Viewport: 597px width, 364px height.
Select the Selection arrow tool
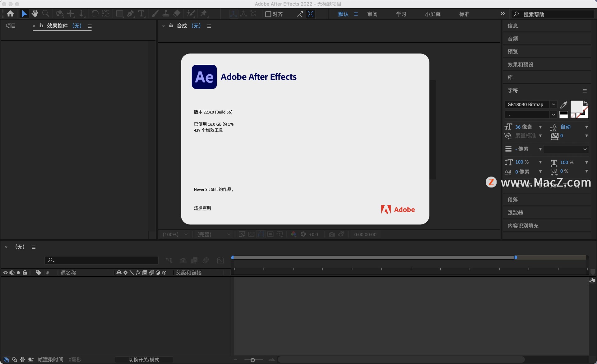[x=24, y=14]
